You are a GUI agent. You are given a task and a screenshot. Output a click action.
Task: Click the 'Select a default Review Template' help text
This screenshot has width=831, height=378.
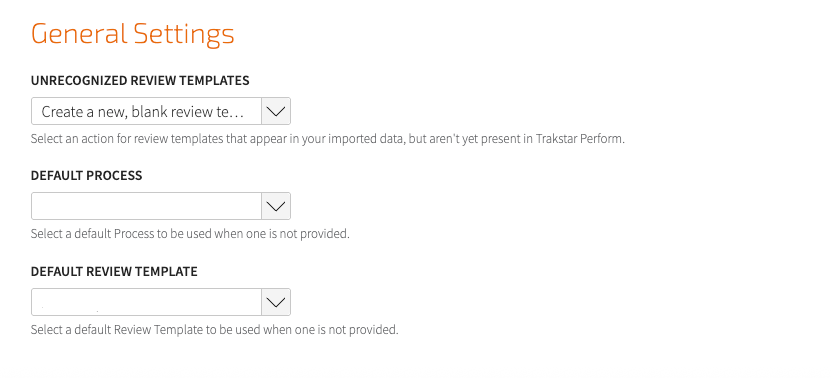[214, 330]
